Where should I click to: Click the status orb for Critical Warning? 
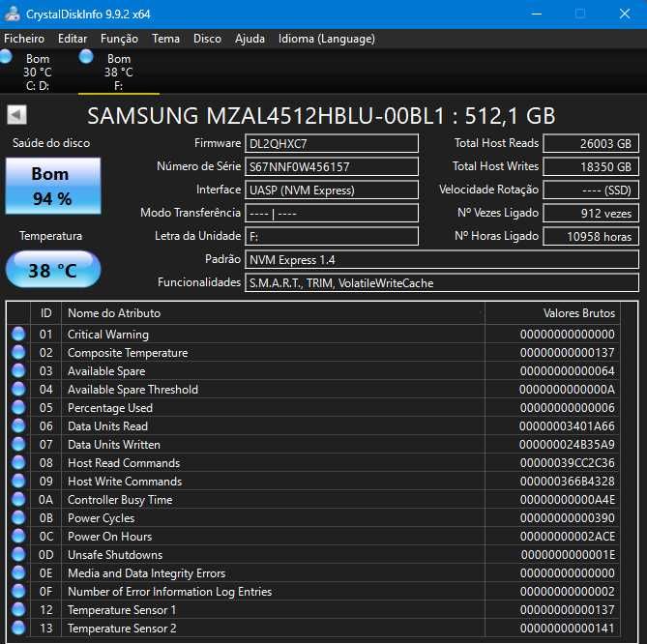click(x=18, y=334)
